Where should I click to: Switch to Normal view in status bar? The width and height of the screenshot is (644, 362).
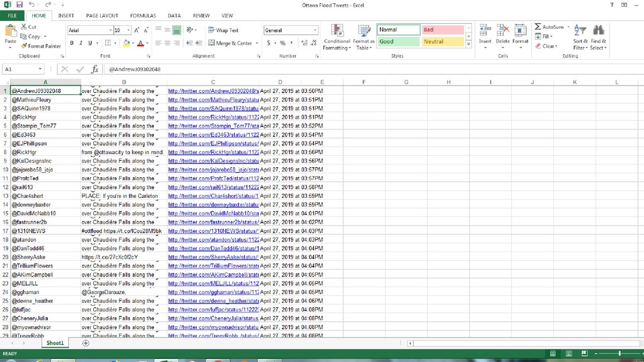point(553,353)
